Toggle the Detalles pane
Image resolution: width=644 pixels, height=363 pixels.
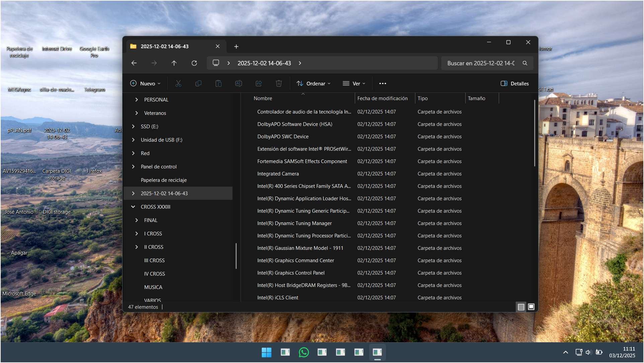[515, 83]
